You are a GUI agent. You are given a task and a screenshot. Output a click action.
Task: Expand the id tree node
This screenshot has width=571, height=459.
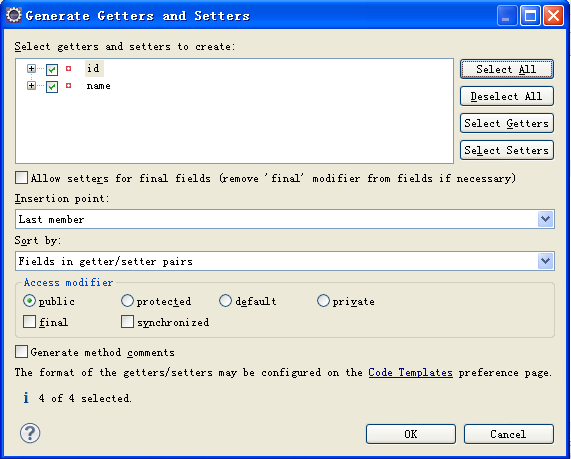point(31,68)
